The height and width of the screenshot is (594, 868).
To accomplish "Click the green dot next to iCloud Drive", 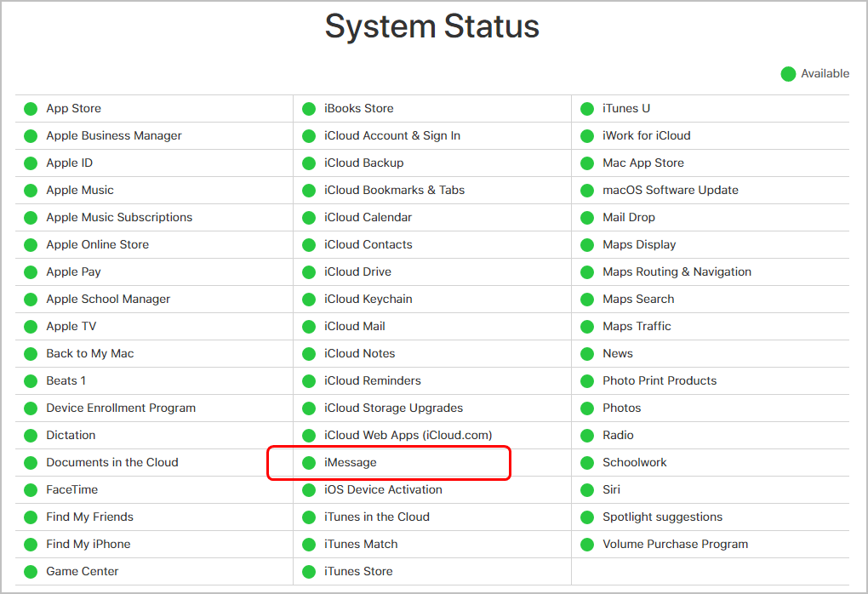I will 309,271.
